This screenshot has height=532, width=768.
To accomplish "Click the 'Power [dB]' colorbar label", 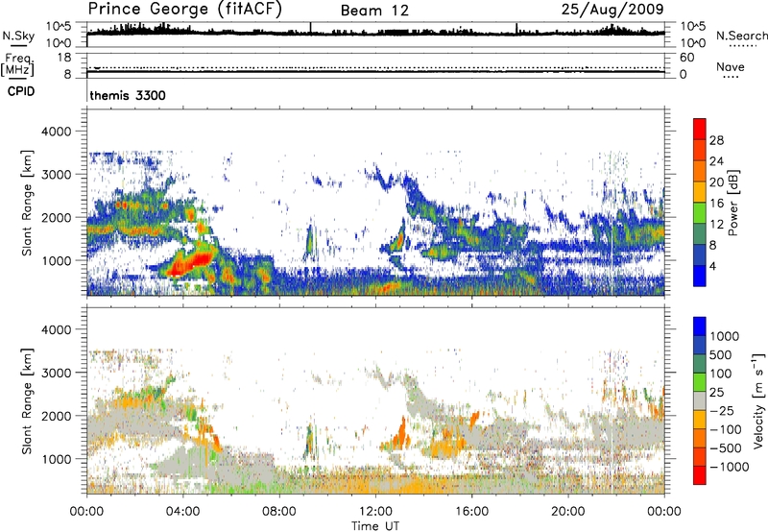I will click(x=732, y=203).
